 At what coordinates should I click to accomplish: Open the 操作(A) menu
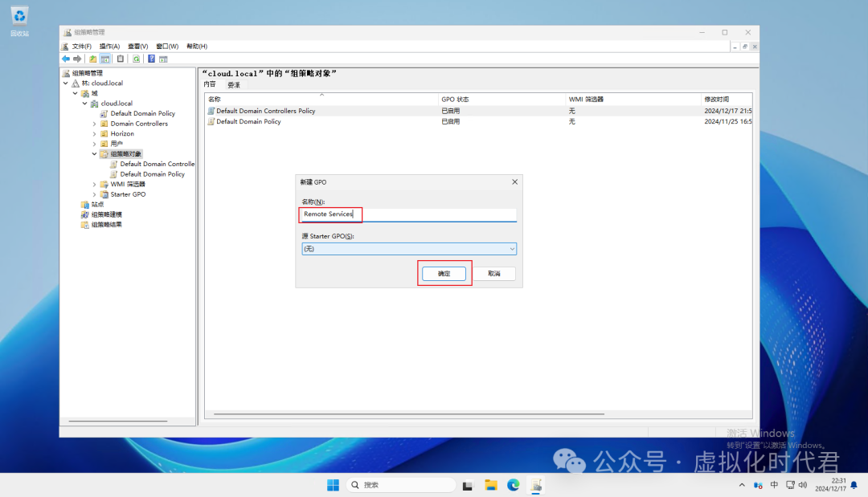coord(109,47)
